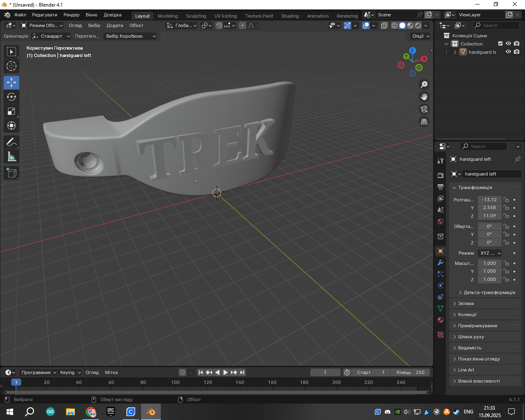
Task: Switch to wireframe viewport shading
Action: [395, 25]
